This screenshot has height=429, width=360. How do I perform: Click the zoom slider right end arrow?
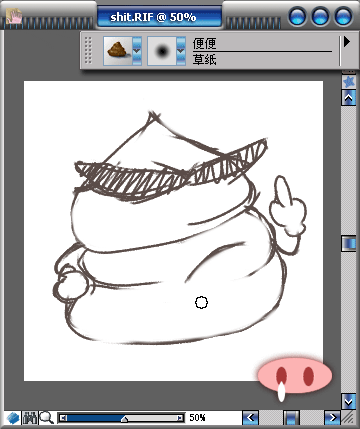pyautogui.click(x=180, y=418)
